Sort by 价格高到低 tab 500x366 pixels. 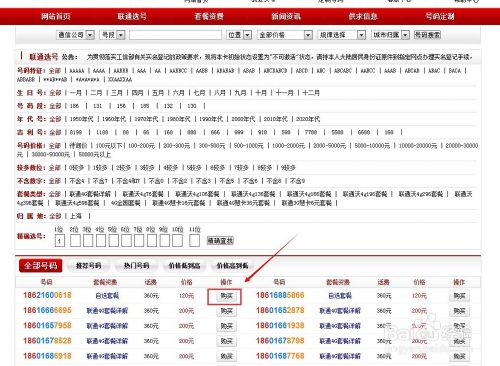pyautogui.click(x=232, y=266)
